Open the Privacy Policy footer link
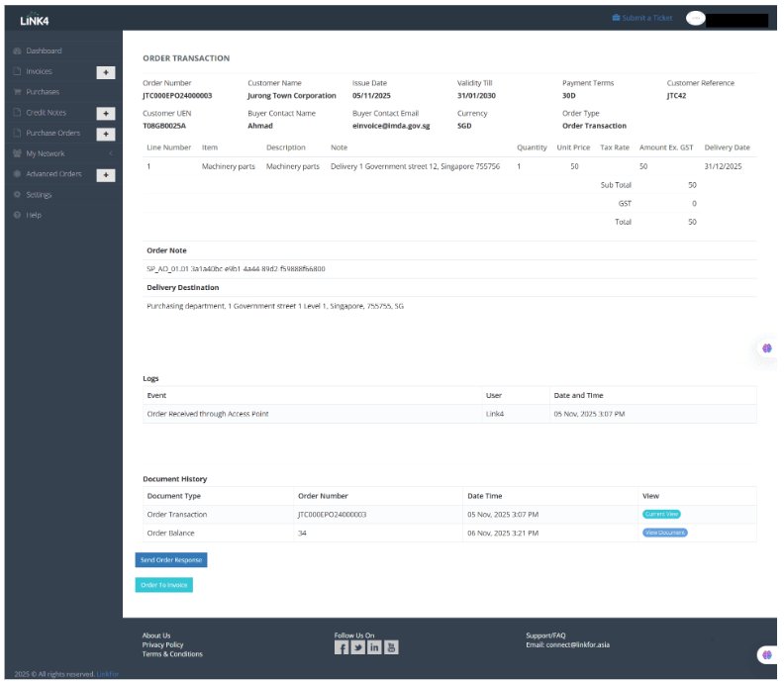 162,644
